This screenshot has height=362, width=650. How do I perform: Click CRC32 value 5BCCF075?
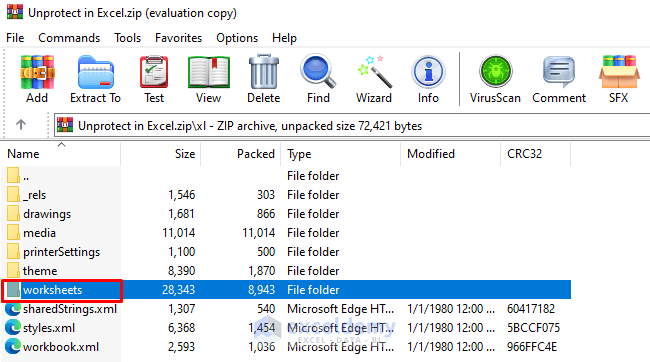533,328
